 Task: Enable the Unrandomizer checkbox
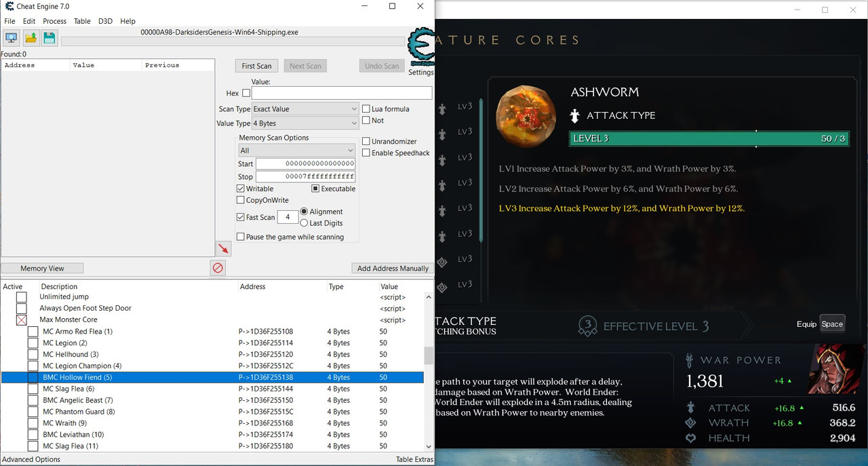tap(366, 141)
